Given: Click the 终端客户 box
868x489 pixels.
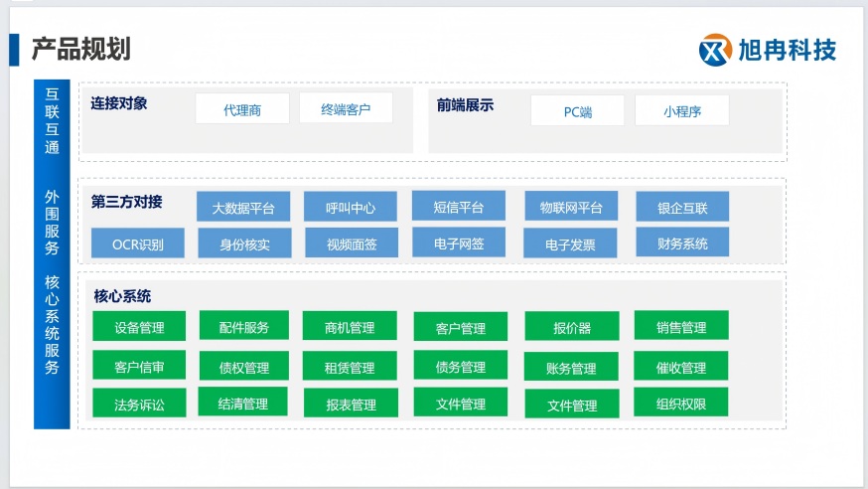Looking at the screenshot, I should (346, 109).
